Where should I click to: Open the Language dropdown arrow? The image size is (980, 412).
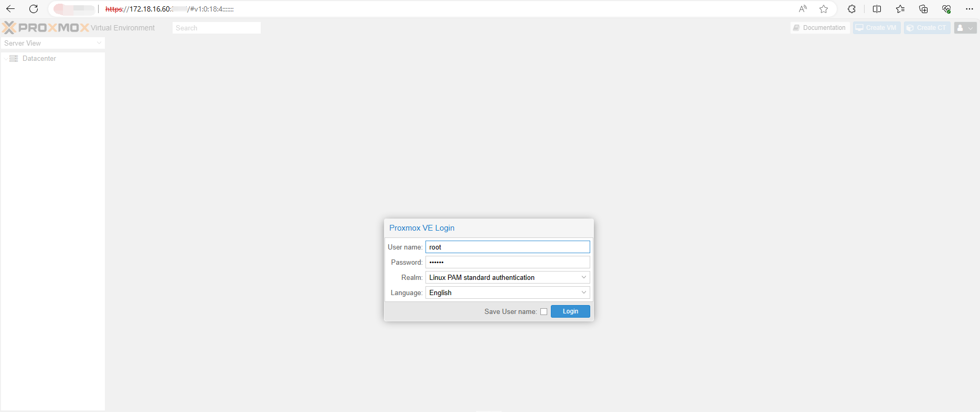click(584, 292)
